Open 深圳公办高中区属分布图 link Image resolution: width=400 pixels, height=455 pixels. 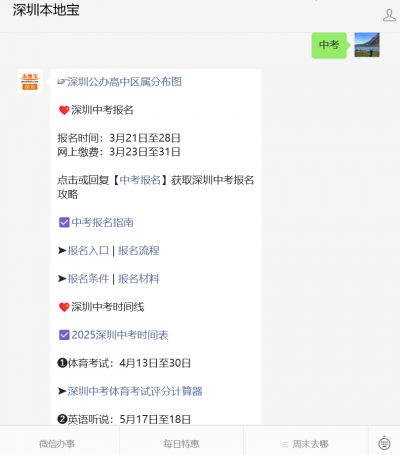125,82
